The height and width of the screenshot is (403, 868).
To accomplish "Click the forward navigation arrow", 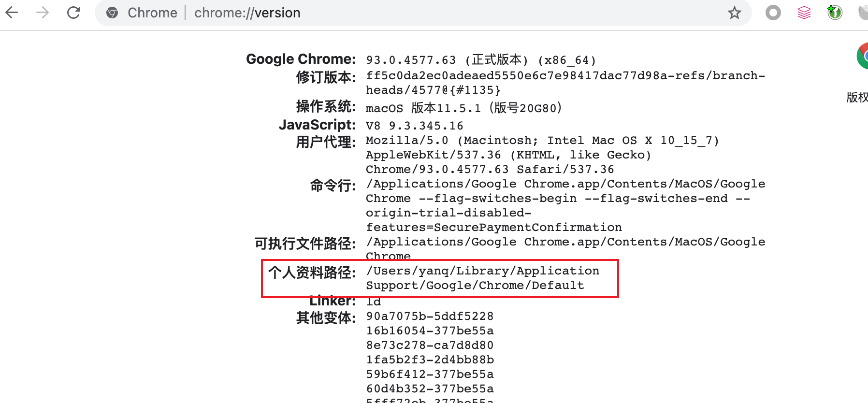I will click(43, 13).
